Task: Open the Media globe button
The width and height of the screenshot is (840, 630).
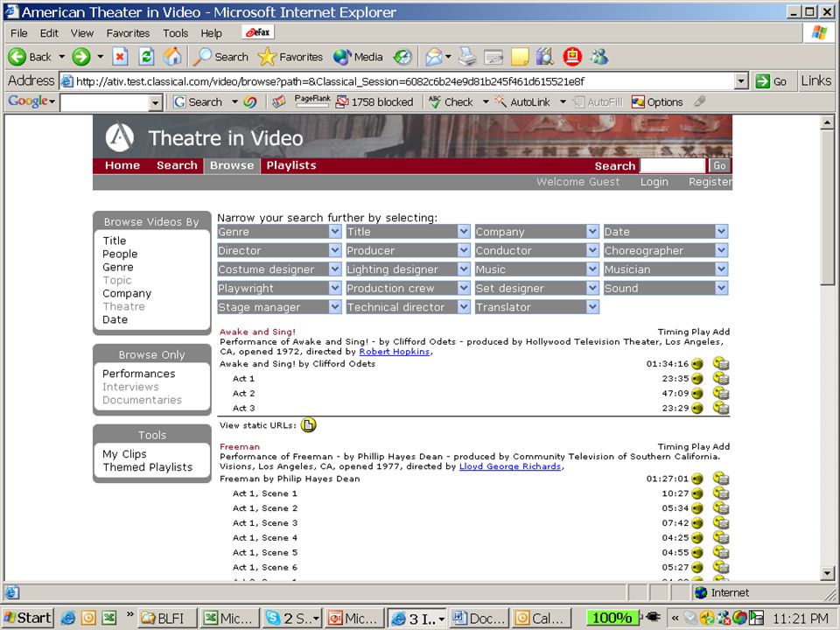Action: [x=357, y=57]
